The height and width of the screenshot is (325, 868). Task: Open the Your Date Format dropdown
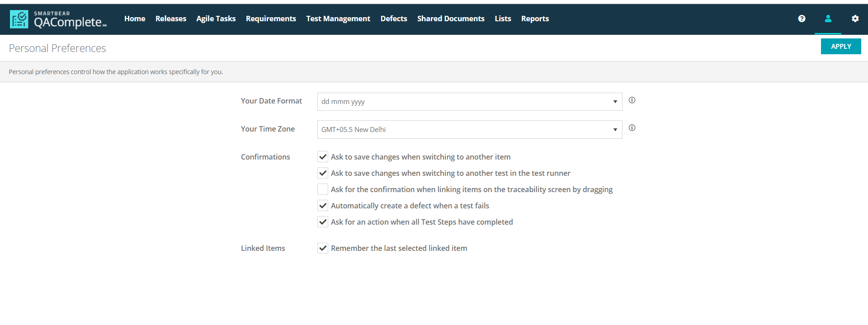coord(469,102)
